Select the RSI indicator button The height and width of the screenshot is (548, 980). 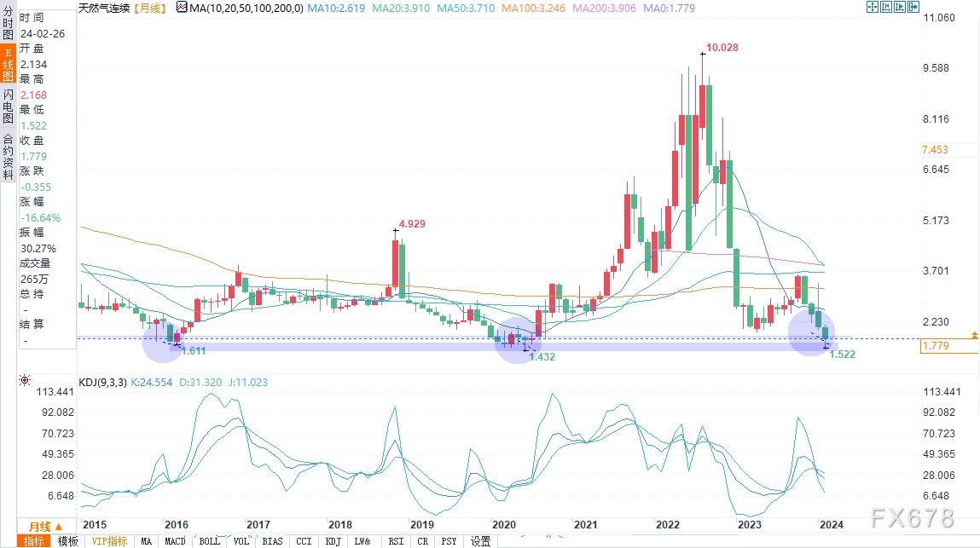(x=396, y=541)
